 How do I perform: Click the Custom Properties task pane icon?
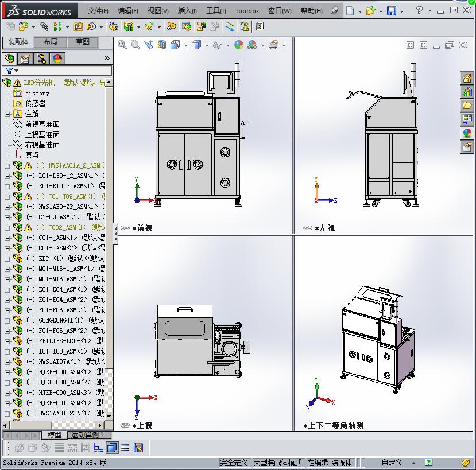click(467, 147)
